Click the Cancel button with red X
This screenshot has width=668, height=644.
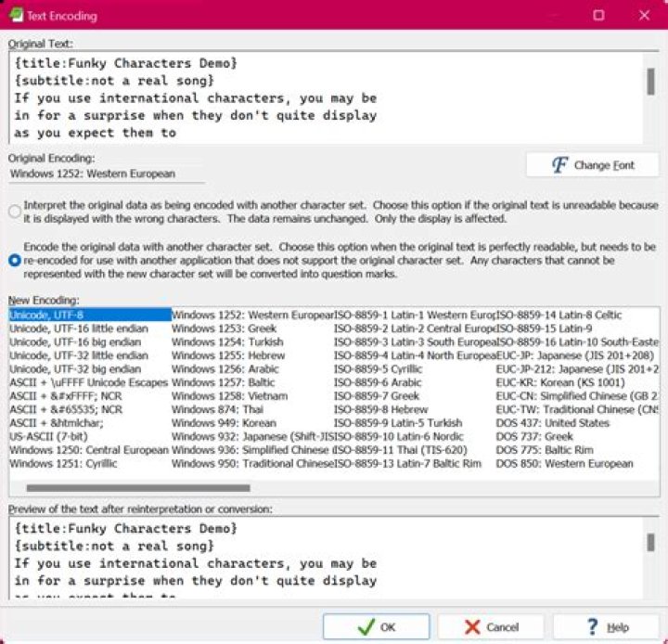point(491,627)
